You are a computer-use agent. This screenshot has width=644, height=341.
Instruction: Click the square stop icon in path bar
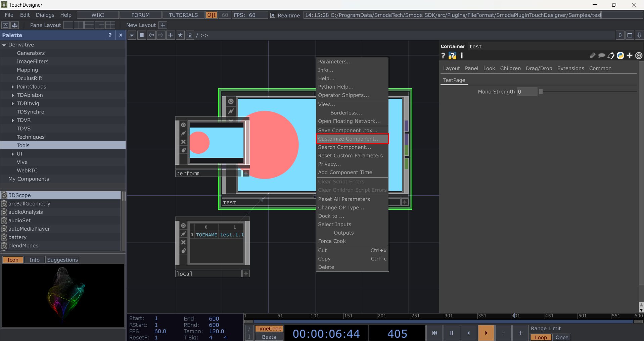coord(142,35)
